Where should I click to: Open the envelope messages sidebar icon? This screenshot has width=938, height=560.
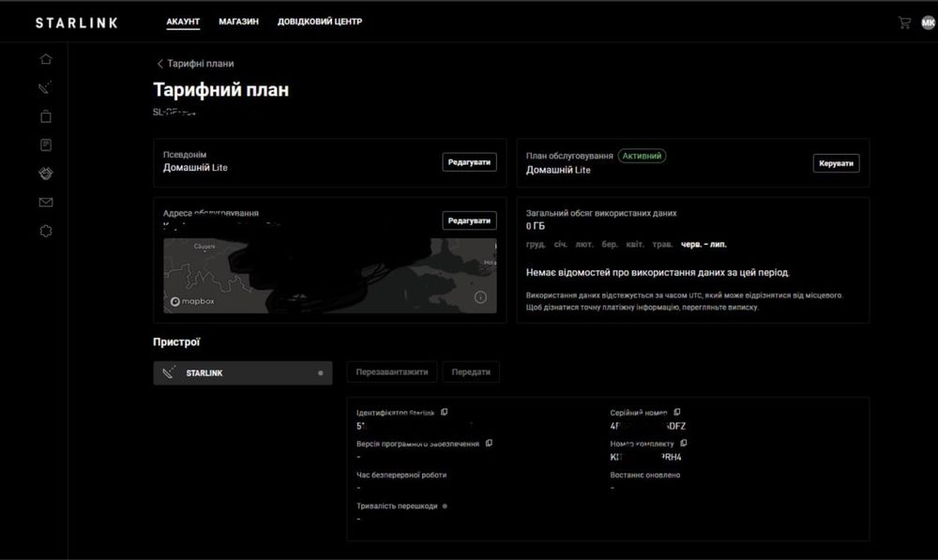click(x=46, y=203)
